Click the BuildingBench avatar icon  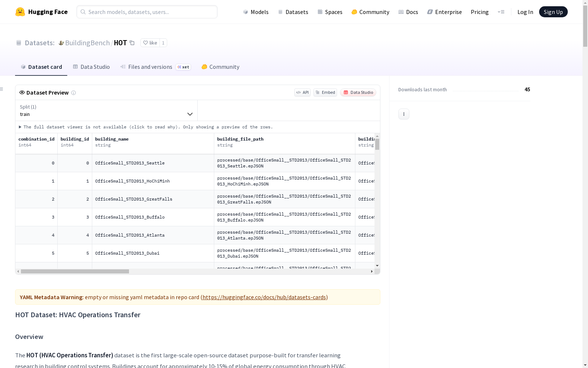[x=61, y=43]
